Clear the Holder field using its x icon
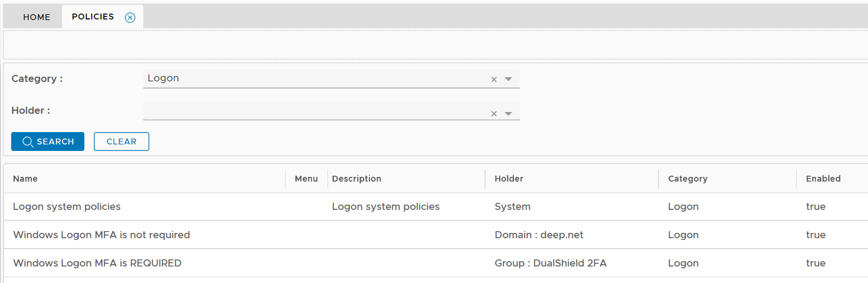This screenshot has width=868, height=283. pyautogui.click(x=494, y=114)
